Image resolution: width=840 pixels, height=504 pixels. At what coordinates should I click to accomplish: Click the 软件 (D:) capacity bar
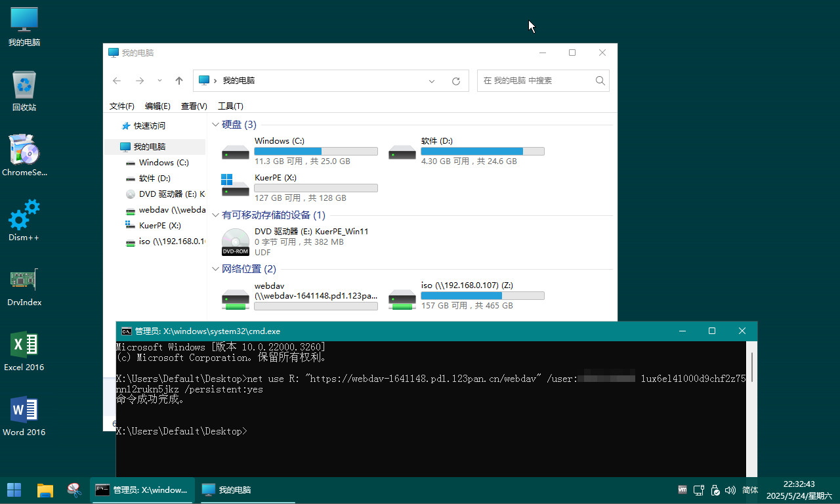[483, 152]
